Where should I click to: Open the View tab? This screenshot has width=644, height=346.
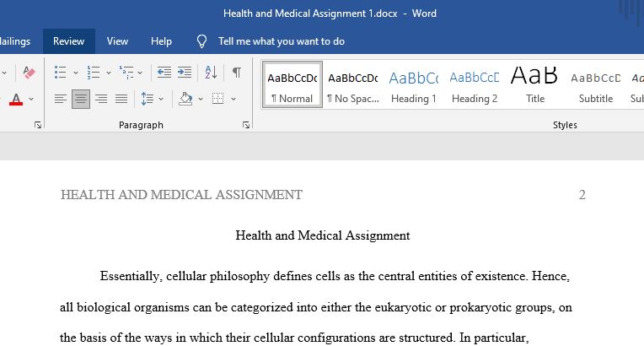(117, 41)
